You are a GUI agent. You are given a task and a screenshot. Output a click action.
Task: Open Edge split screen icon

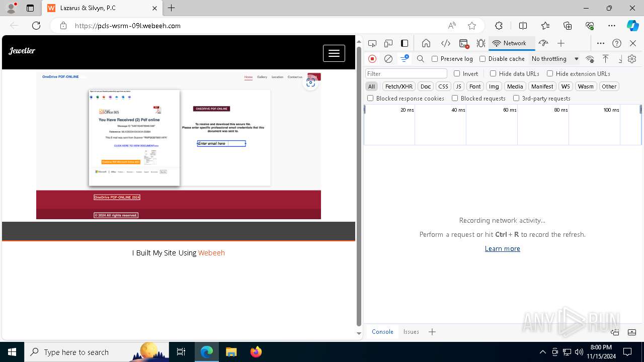(x=523, y=26)
